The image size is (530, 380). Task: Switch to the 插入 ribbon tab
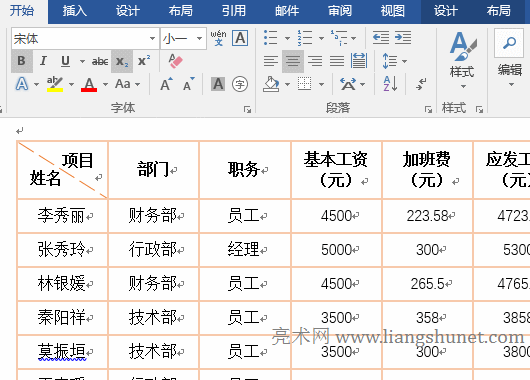(75, 11)
